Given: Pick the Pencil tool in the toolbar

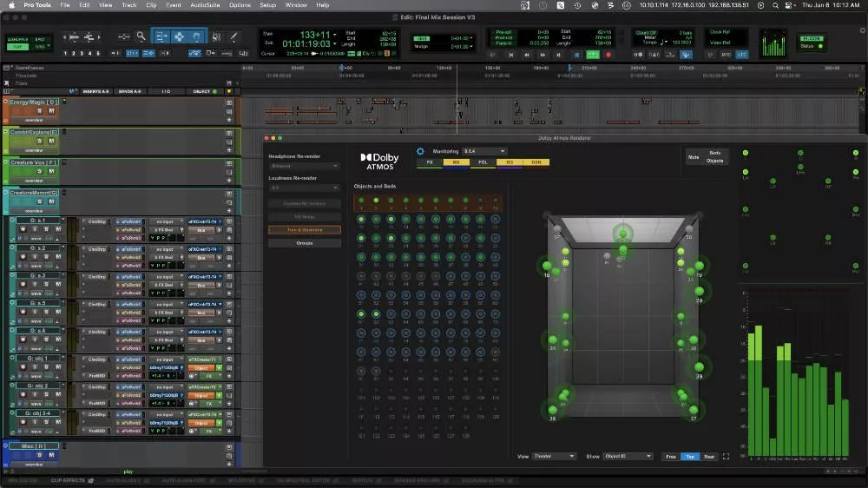Looking at the screenshot, I should coord(234,36).
